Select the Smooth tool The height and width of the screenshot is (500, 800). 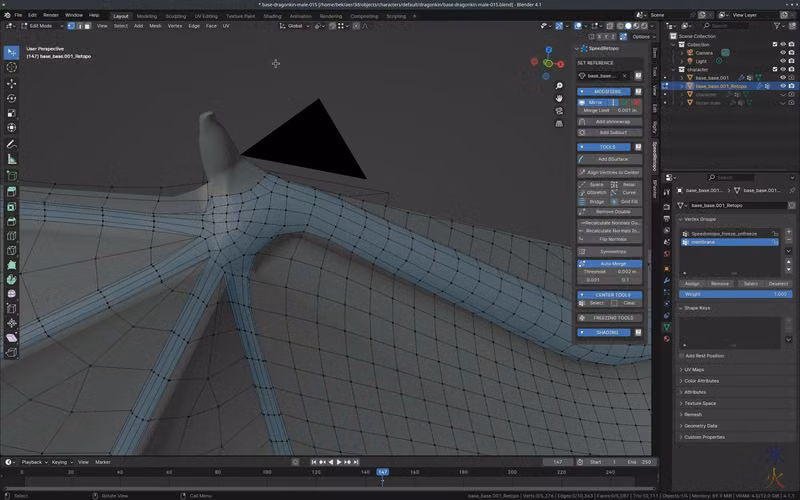[x=11, y=294]
